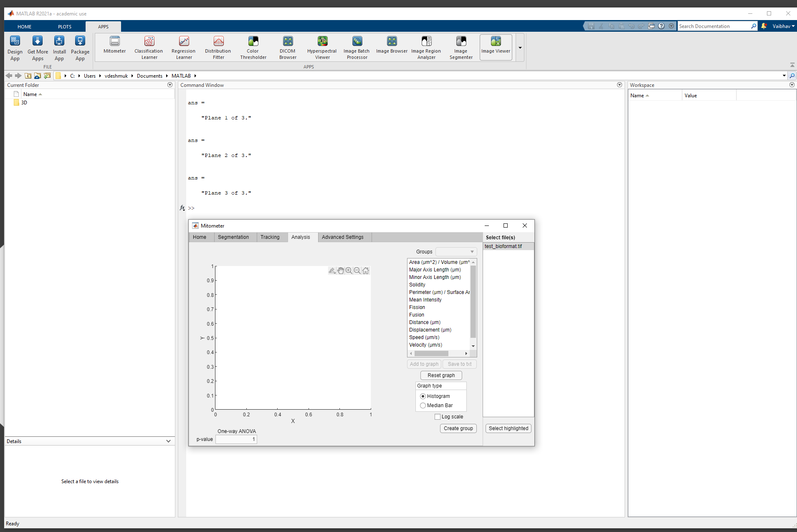Click the home icon to restore plot view
Viewport: 797px width, 532px height.
click(365, 270)
